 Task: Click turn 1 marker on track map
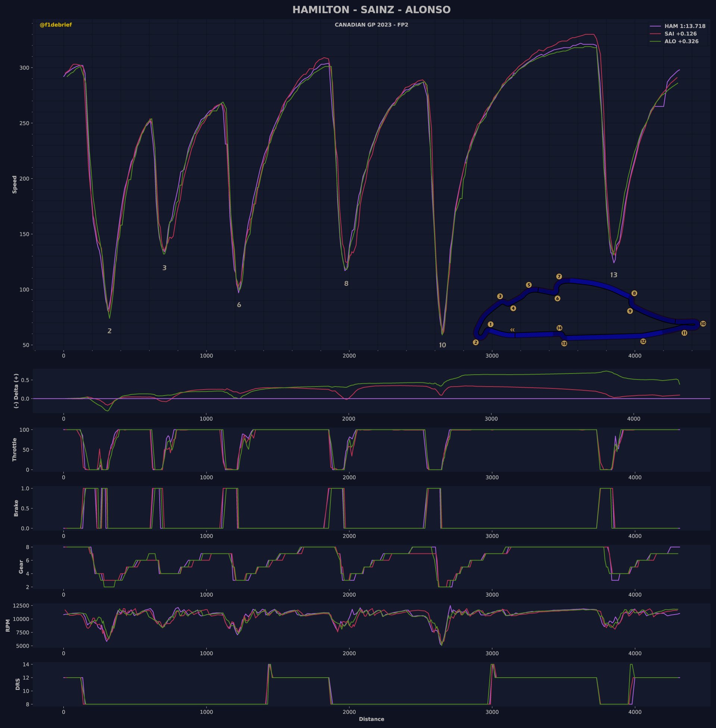click(x=490, y=324)
